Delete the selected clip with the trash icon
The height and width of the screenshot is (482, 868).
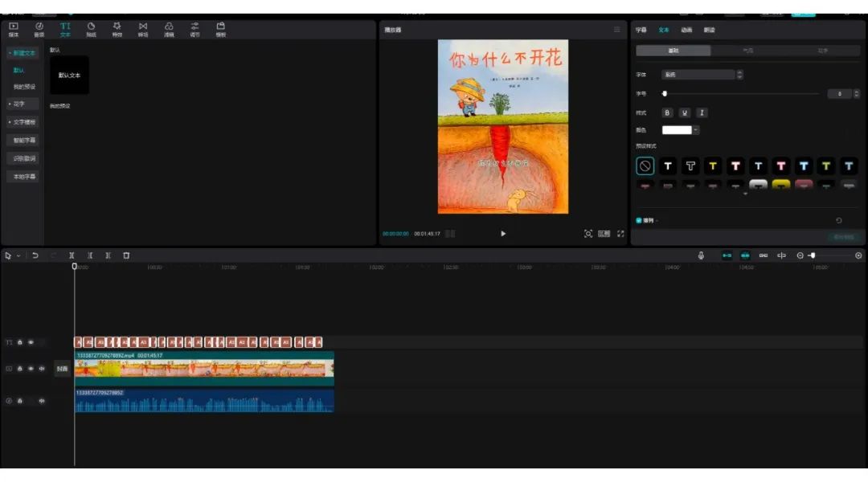coord(126,255)
